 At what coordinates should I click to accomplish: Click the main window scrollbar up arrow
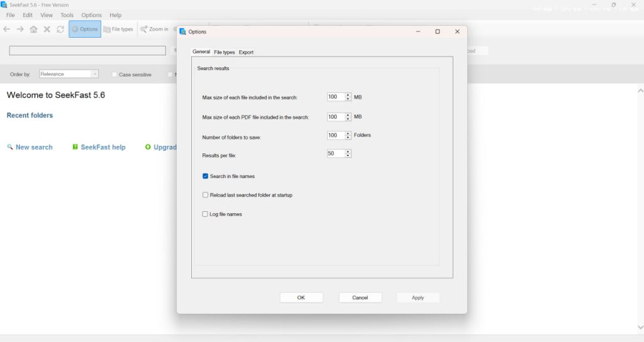(640, 91)
